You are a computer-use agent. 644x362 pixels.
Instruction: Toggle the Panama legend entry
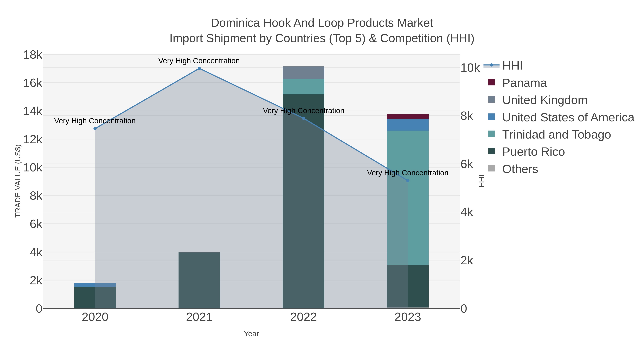(x=518, y=83)
